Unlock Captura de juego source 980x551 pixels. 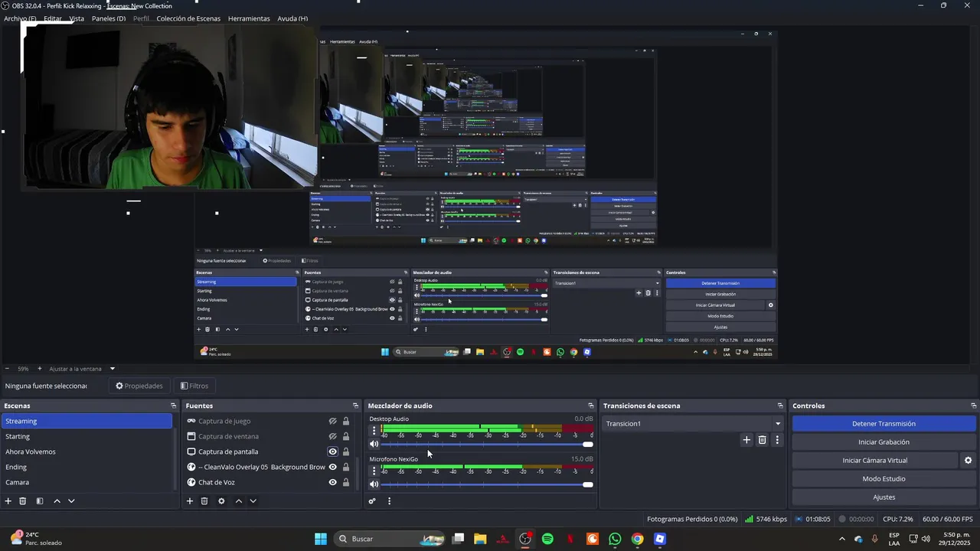pos(346,421)
